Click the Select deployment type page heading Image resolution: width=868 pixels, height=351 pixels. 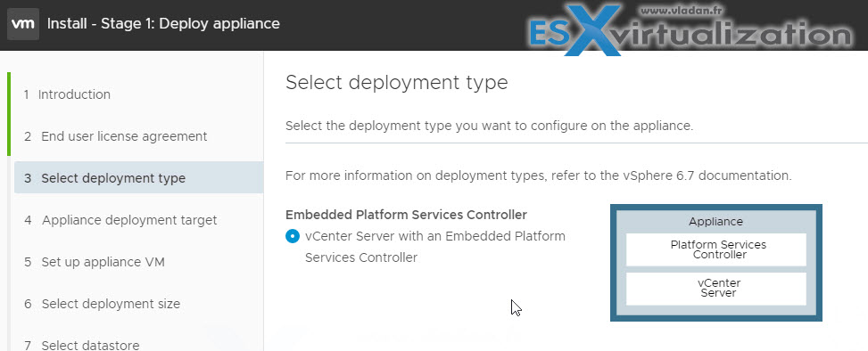(x=396, y=82)
